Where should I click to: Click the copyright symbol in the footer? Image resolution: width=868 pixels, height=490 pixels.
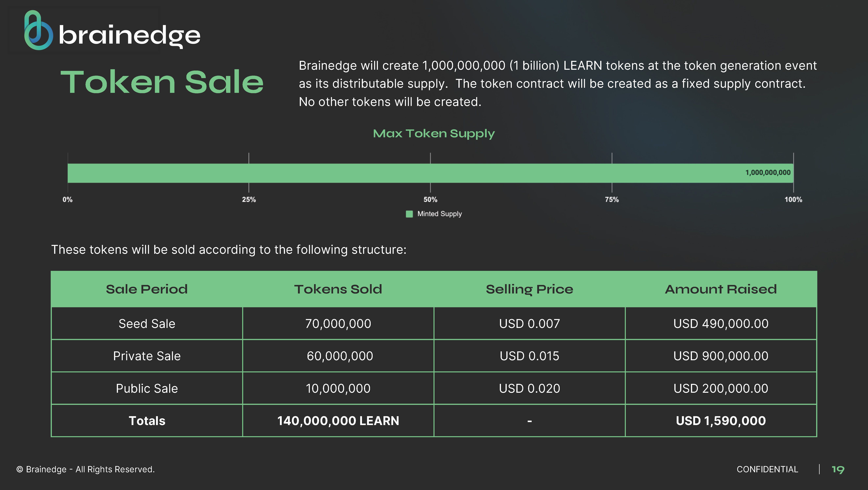click(x=20, y=469)
